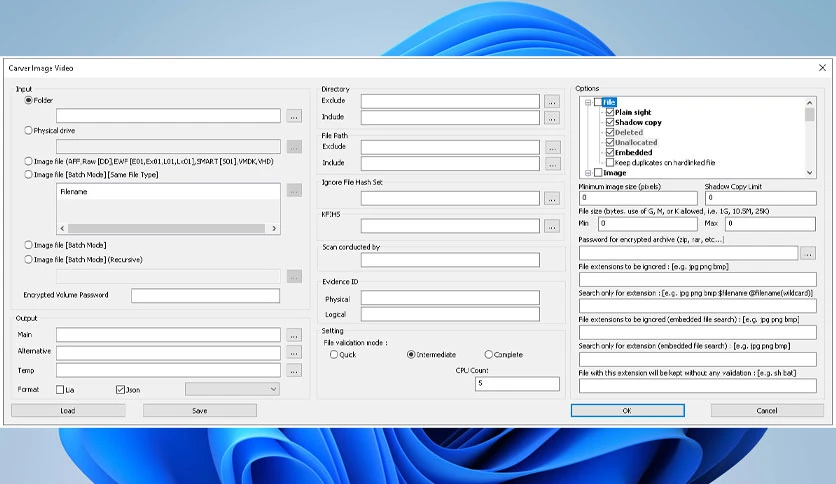Click the CPU Count field
The image size is (836, 484).
tap(517, 383)
